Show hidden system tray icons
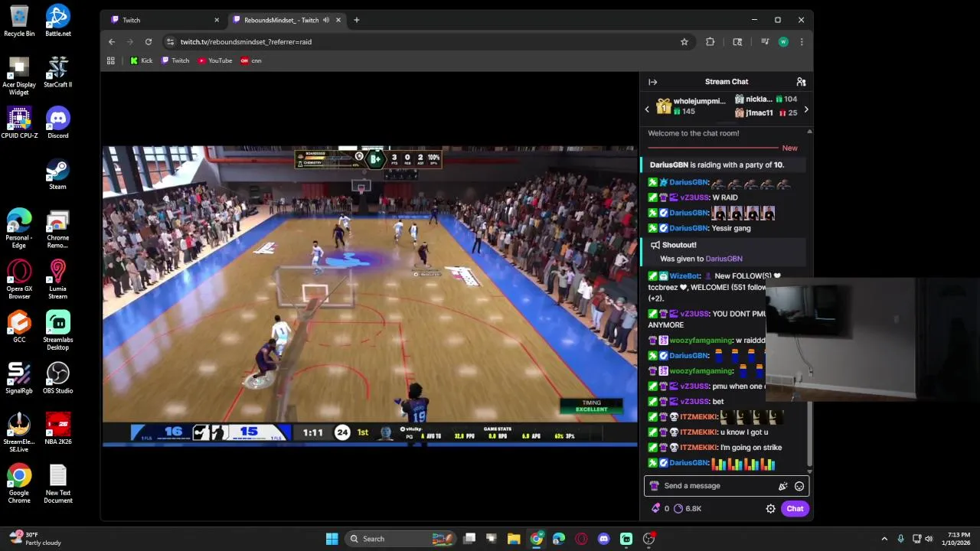 [x=884, y=539]
